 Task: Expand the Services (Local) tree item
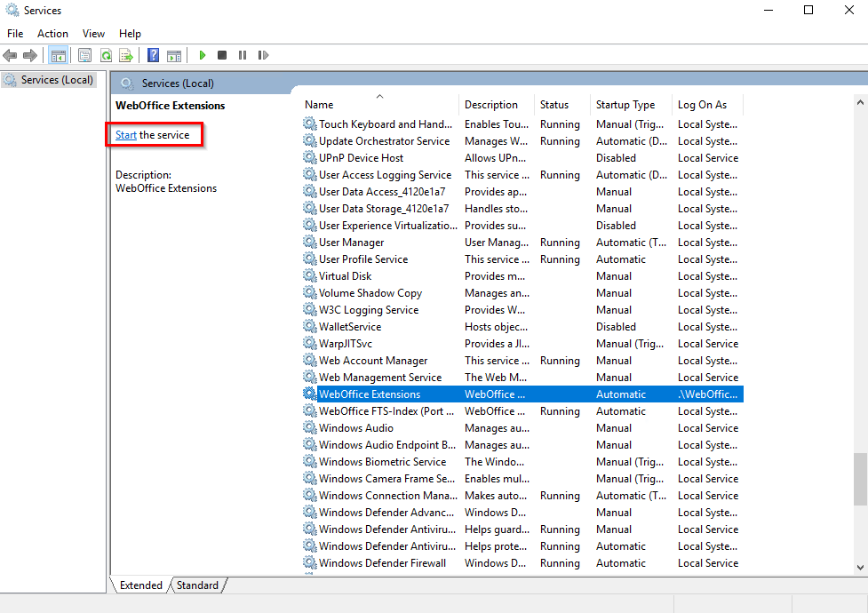click(49, 79)
